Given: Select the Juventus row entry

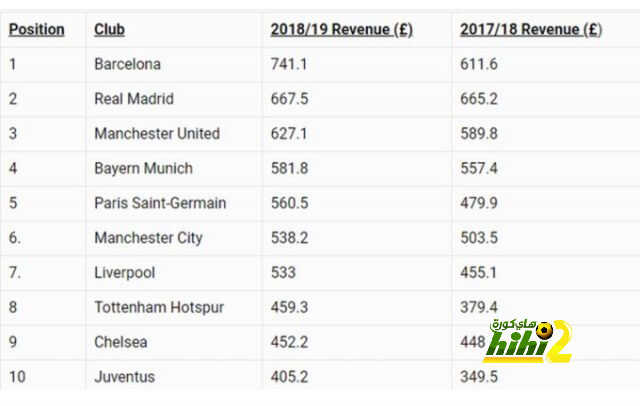Looking at the screenshot, I should 124,377.
